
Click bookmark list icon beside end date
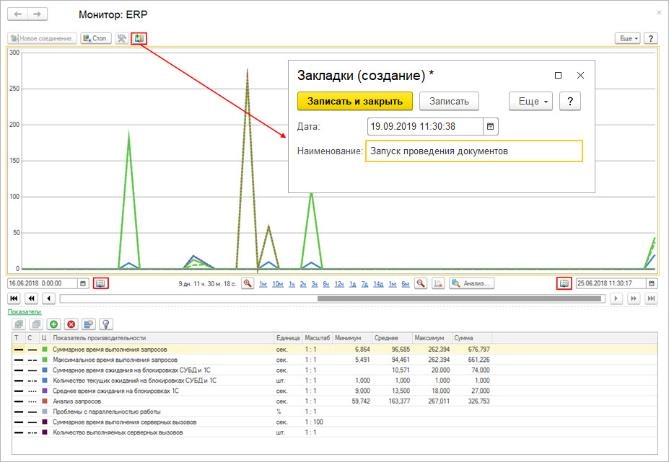pyautogui.click(x=564, y=284)
